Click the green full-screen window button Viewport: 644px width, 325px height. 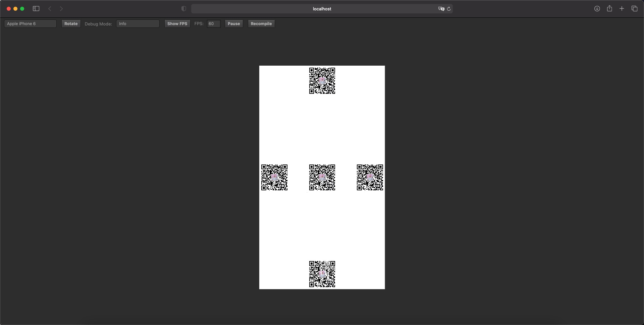[x=22, y=9]
